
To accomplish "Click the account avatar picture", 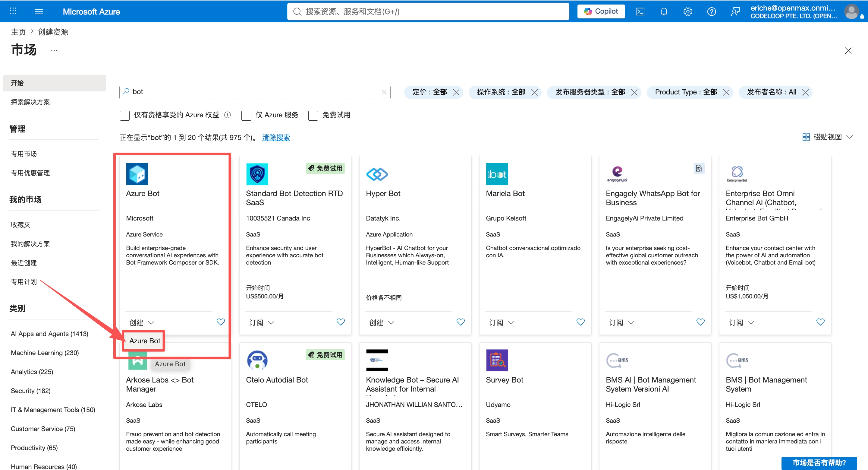I will pyautogui.click(x=852, y=11).
